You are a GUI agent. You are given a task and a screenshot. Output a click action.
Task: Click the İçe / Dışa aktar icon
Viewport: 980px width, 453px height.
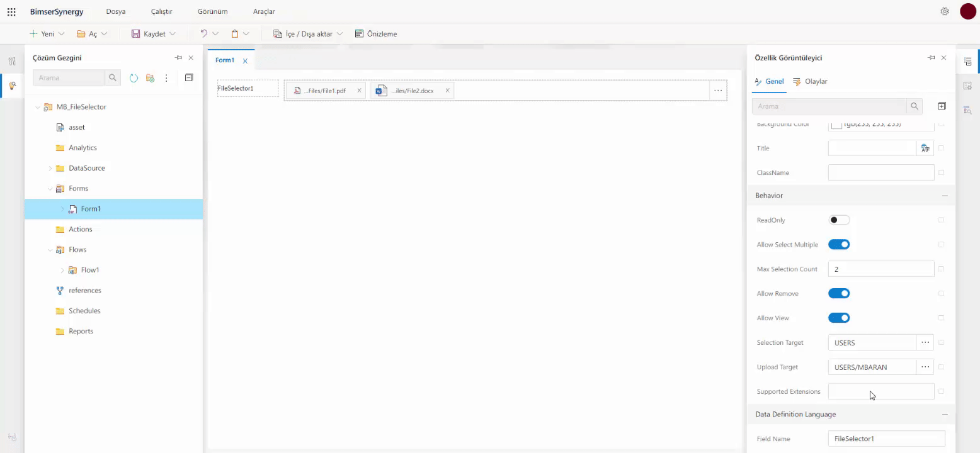(277, 33)
